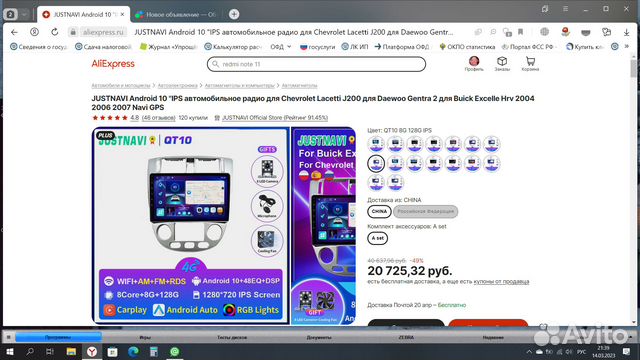Close the JUSTNAVI Android 10 tab
The image size is (640, 360).
pyautogui.click(x=122, y=14)
